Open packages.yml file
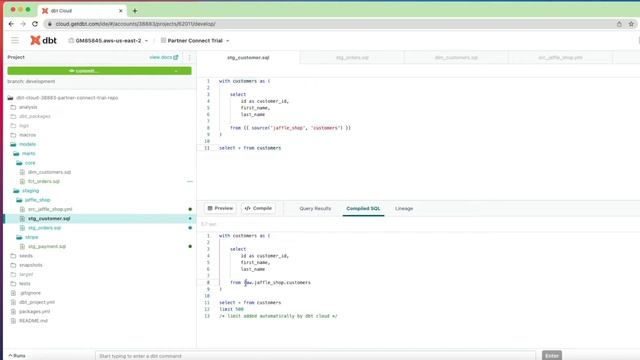The height and width of the screenshot is (360, 640). point(34,311)
